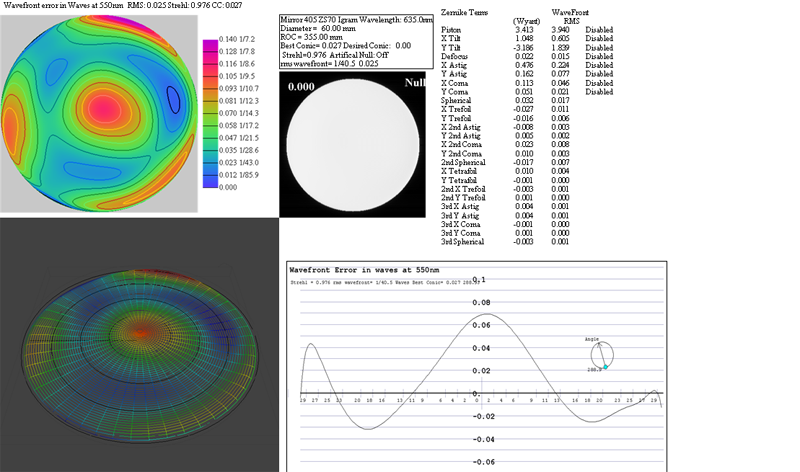Image resolution: width=800 pixels, height=472 pixels.
Task: Click the 'Defocus' Zernike term
Action: click(x=454, y=57)
